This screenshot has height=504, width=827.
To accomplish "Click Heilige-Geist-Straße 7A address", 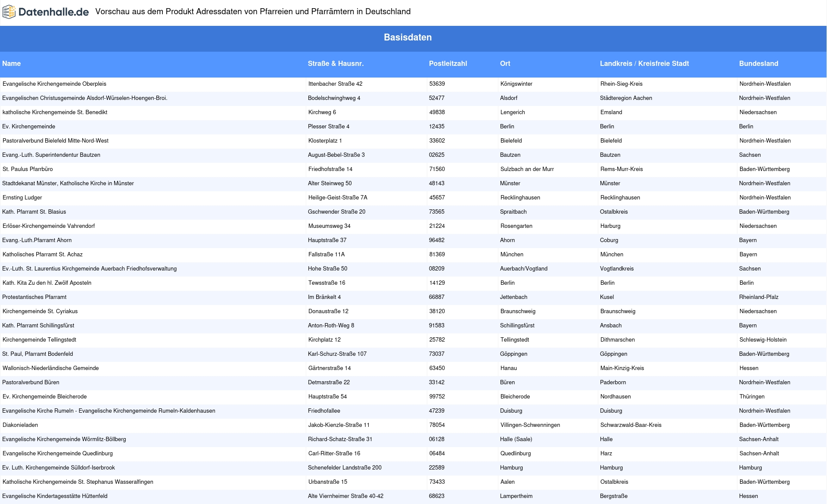I will coord(338,198).
